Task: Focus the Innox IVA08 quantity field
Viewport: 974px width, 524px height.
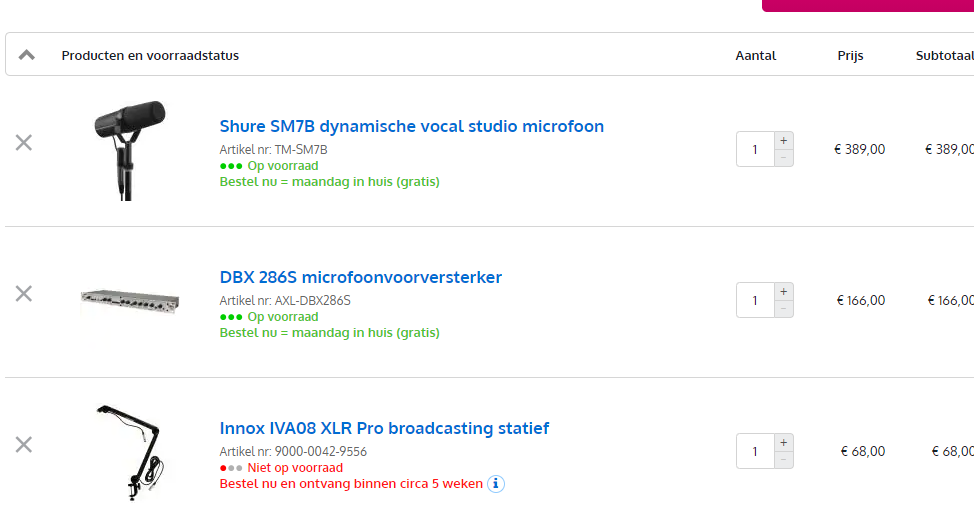Action: click(x=755, y=452)
